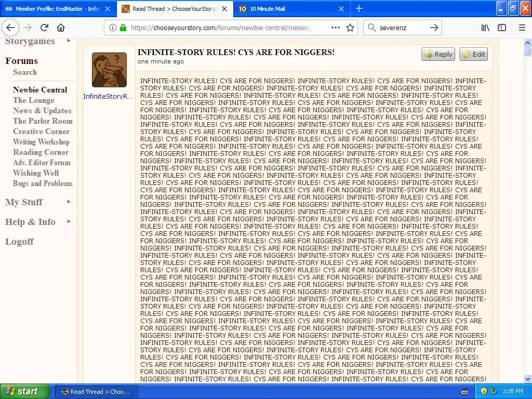This screenshot has height=399, width=532.
Task: Click the Edit button on the post
Action: [x=474, y=54]
